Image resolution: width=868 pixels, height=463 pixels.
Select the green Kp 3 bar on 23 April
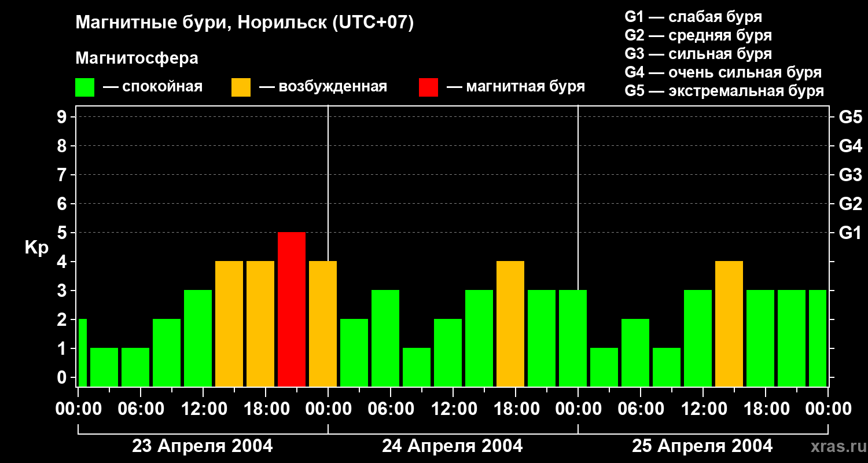tap(198, 339)
